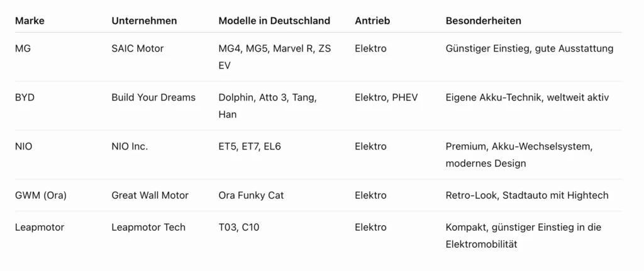The width and height of the screenshot is (644, 271).
Task: Select the GWM (Ora) cell
Action: coord(41,196)
